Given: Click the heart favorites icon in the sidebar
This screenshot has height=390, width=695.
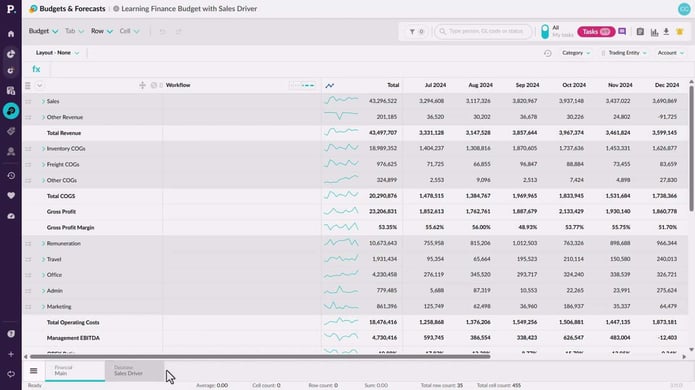Looking at the screenshot, I should click(11, 195).
